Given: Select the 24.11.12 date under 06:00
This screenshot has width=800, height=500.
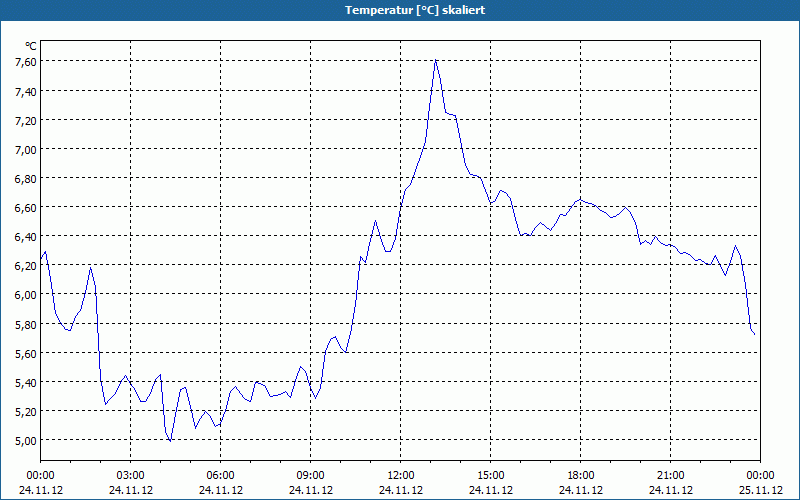Looking at the screenshot, I should (220, 490).
